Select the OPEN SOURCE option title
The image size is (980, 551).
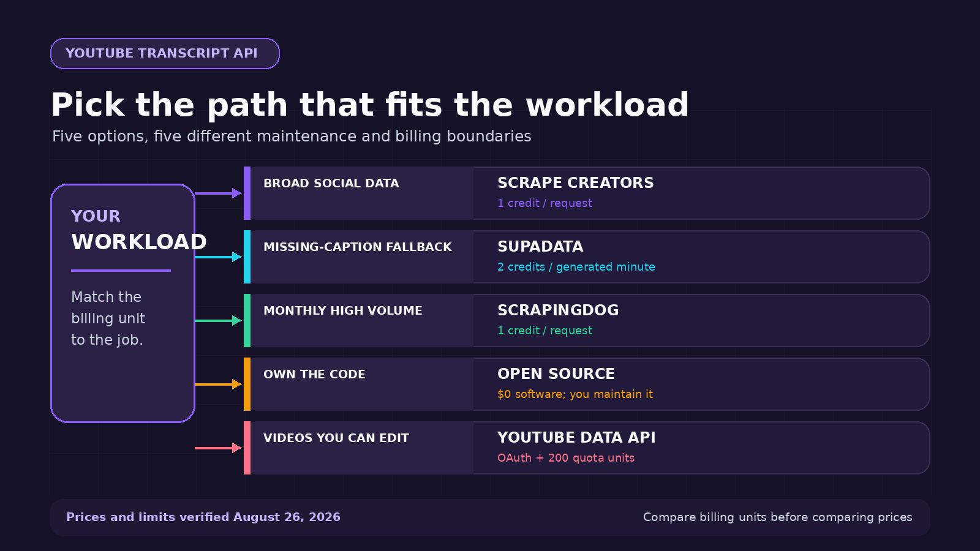coord(556,374)
